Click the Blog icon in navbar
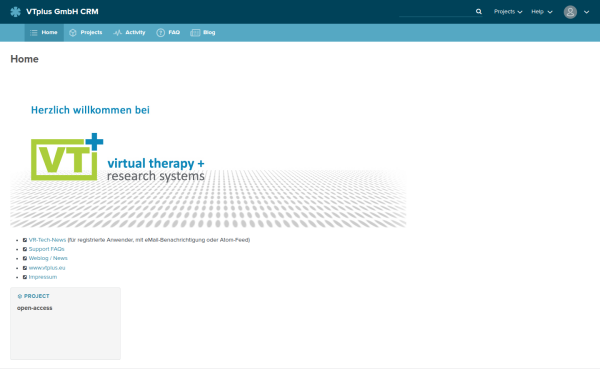600x375 pixels. point(195,33)
